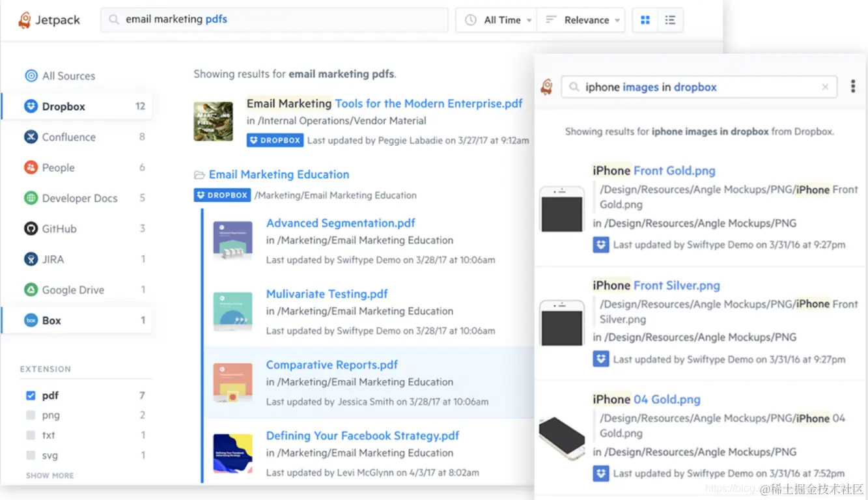Click the rocket icon in popup window
Viewport: 868px width, 500px height.
pos(547,87)
